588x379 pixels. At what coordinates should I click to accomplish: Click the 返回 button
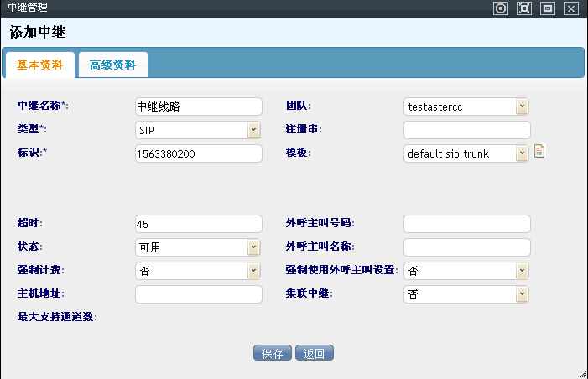(315, 353)
